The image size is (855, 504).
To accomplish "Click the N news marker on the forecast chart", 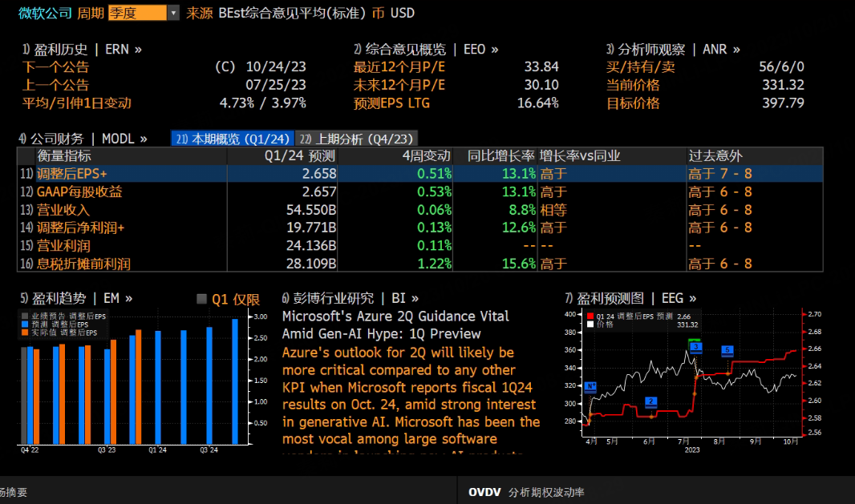I will pos(590,386).
